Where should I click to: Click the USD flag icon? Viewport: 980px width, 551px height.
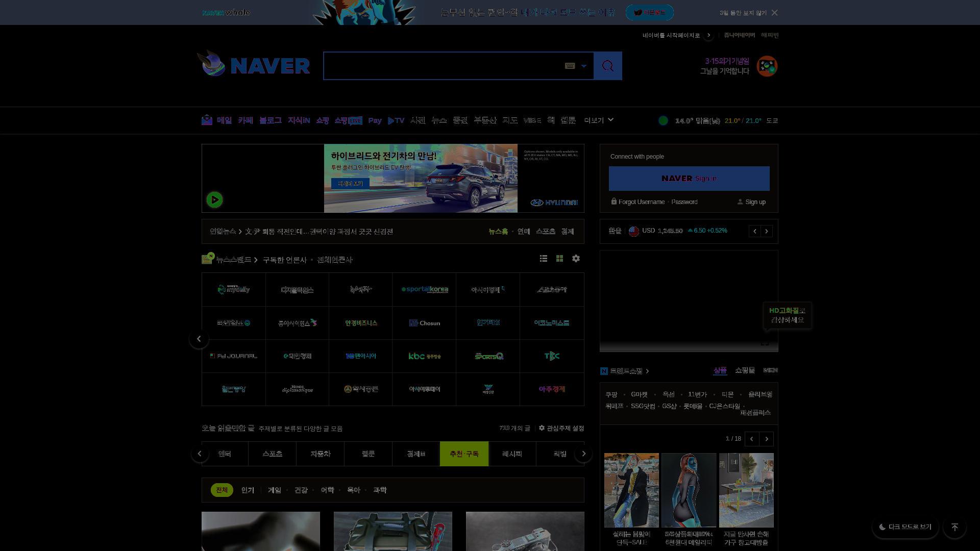634,231
